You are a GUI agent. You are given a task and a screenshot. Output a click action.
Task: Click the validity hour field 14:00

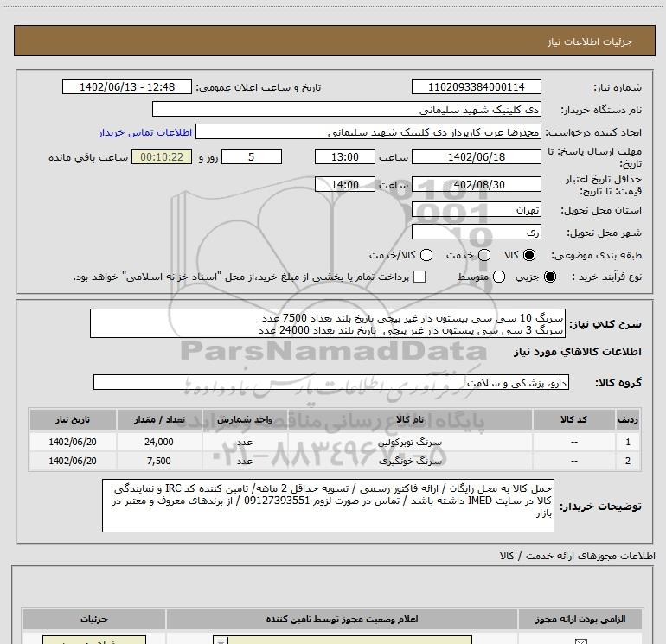[x=345, y=184]
